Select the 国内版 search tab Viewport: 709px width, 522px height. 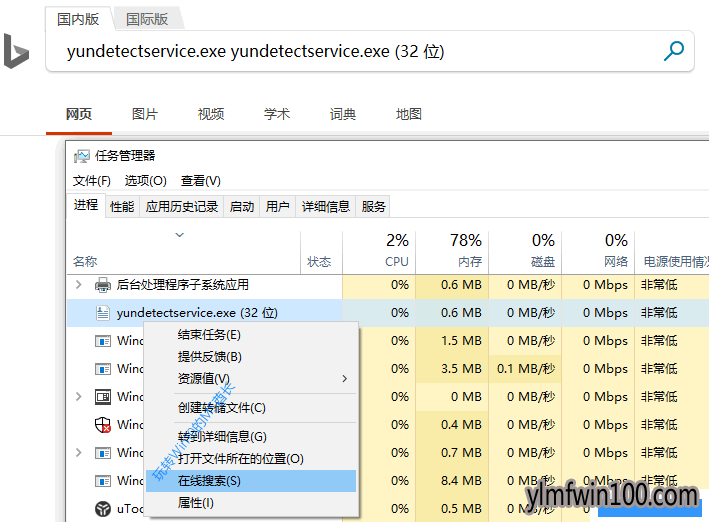(x=78, y=19)
